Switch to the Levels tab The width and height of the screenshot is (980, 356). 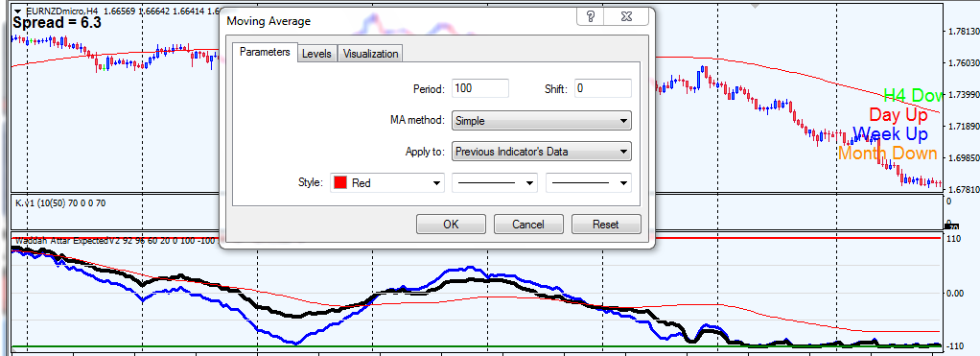pos(316,54)
